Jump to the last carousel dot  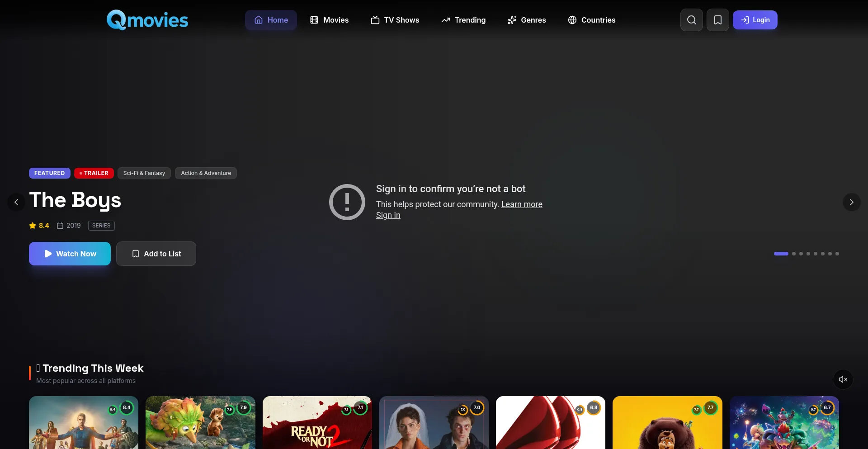click(x=837, y=254)
